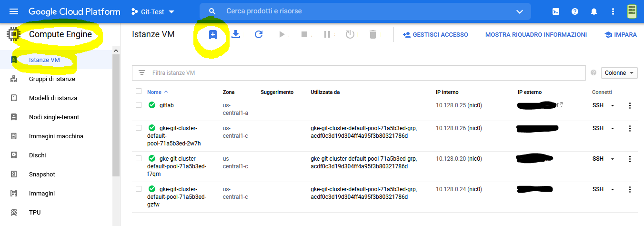This screenshot has height=226, width=644.
Task: Click the nic0 link for 10.128.0.25
Action: [475, 105]
